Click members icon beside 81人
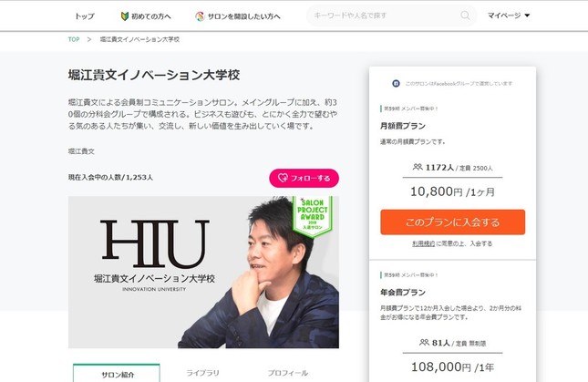 [x=424, y=342]
